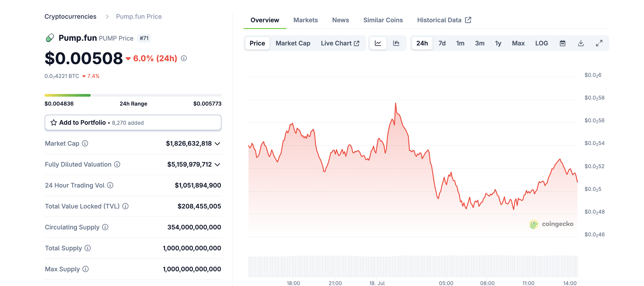Select 3m time range

coord(479,43)
